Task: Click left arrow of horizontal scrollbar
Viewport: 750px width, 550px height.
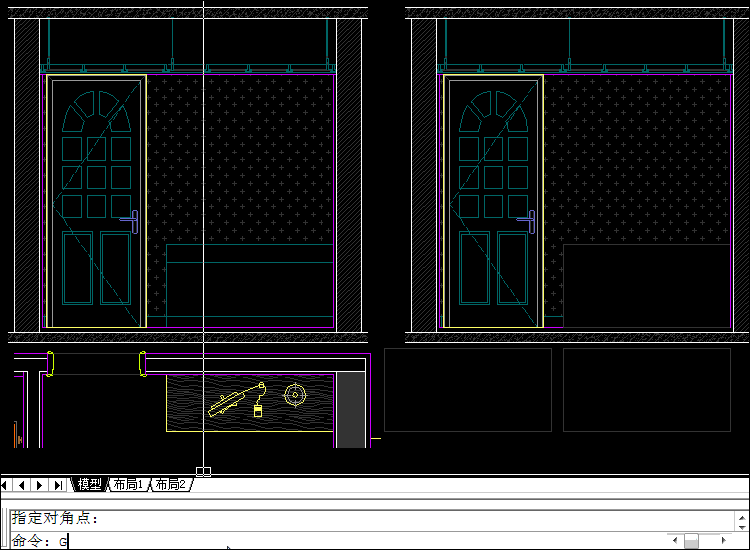Action: tap(673, 541)
